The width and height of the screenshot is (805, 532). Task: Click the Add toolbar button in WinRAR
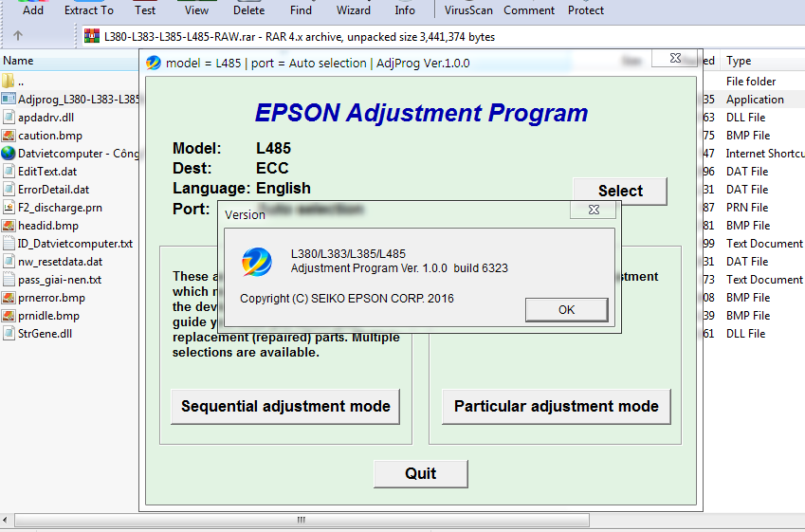[x=33, y=9]
